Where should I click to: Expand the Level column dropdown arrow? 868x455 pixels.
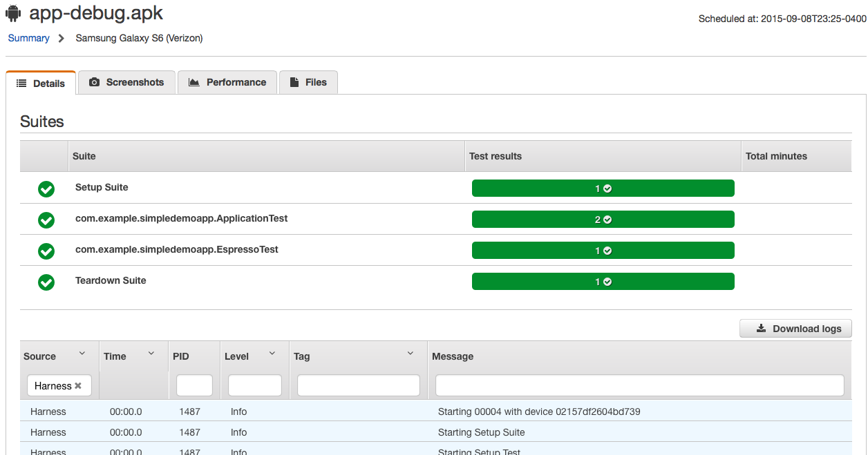pos(272,354)
